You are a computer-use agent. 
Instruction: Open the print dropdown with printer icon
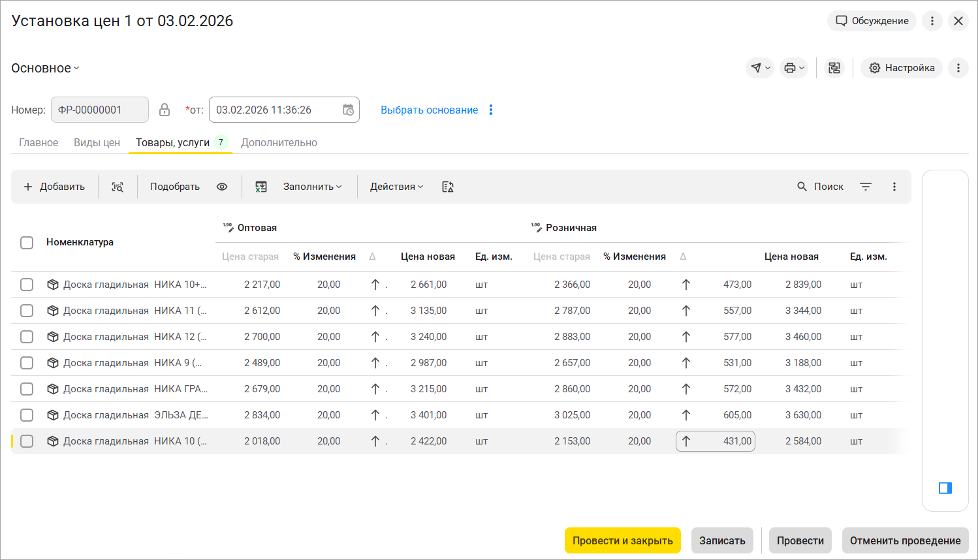pyautogui.click(x=794, y=68)
